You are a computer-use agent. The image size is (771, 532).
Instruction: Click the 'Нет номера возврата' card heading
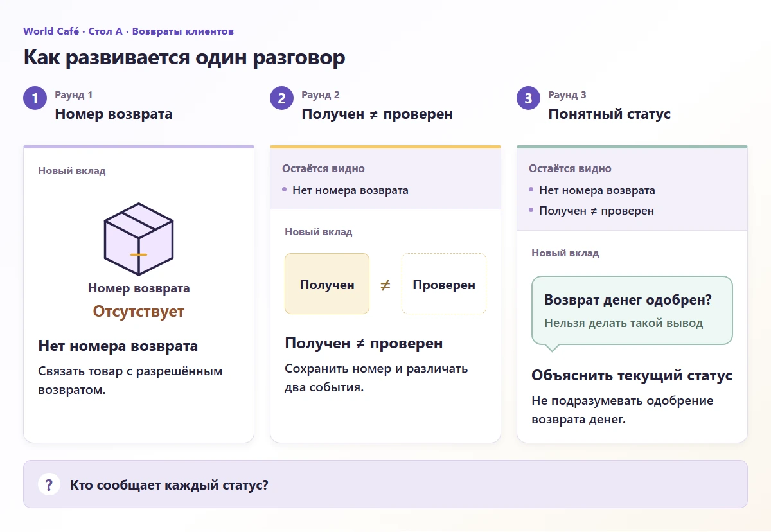click(118, 346)
